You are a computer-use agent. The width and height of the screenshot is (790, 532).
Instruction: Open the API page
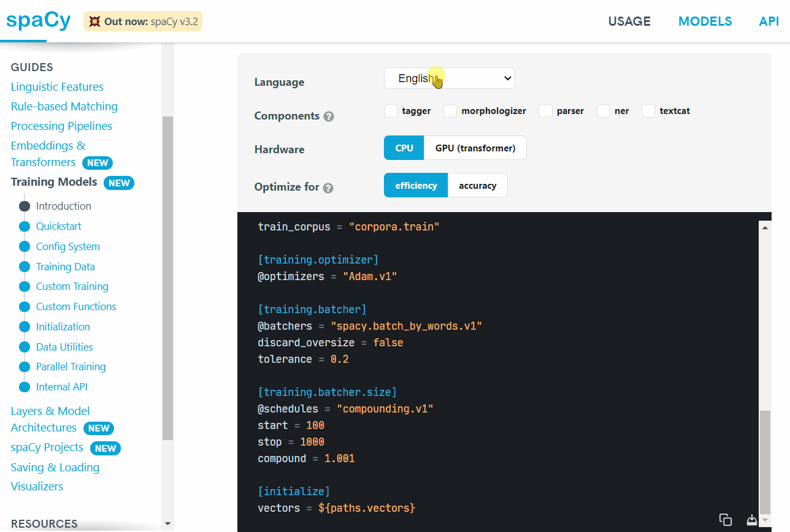[769, 21]
